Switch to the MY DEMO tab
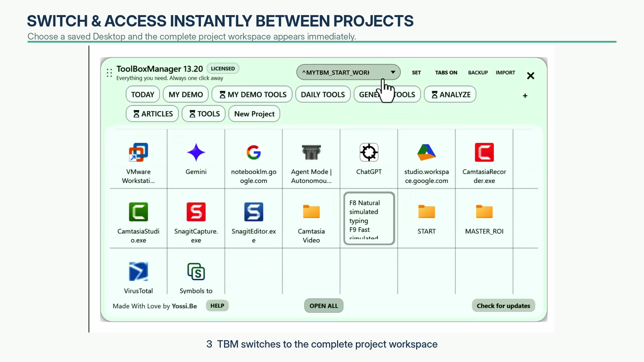The height and width of the screenshot is (362, 644). tap(185, 95)
